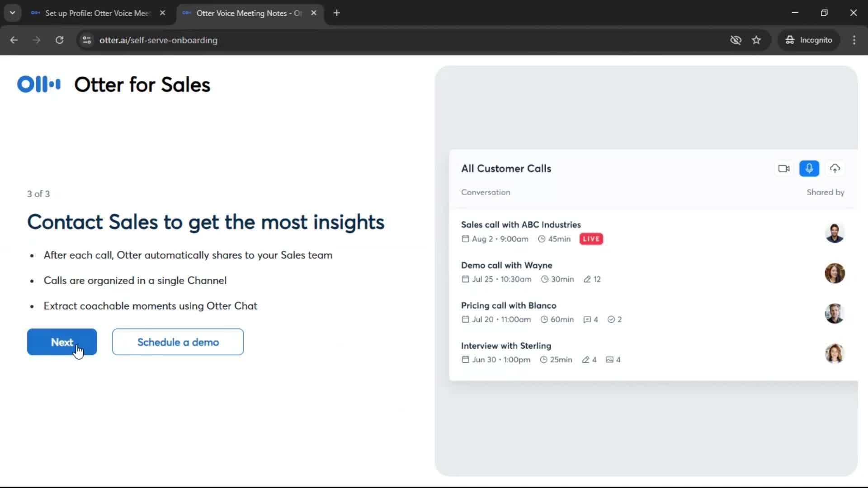Click the Demo call with Wayne title
868x488 pixels.
coord(506,265)
